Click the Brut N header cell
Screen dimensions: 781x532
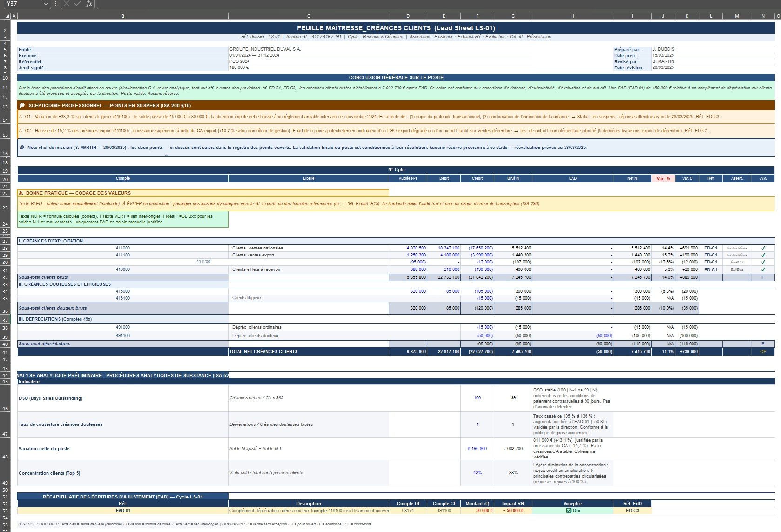513,179
